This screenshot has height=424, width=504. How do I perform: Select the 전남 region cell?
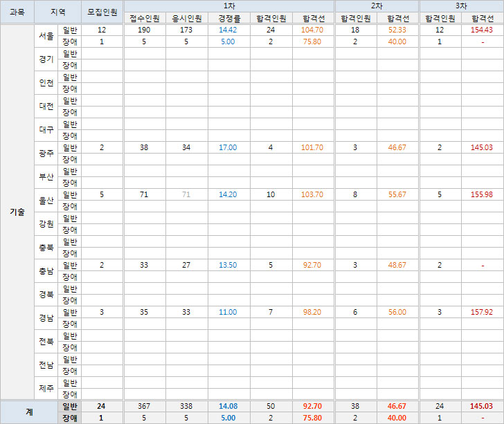46,365
